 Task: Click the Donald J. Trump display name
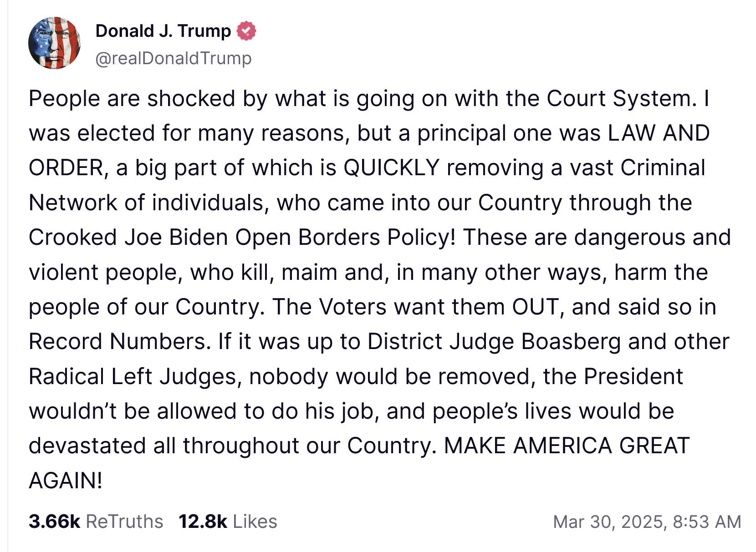tap(163, 31)
